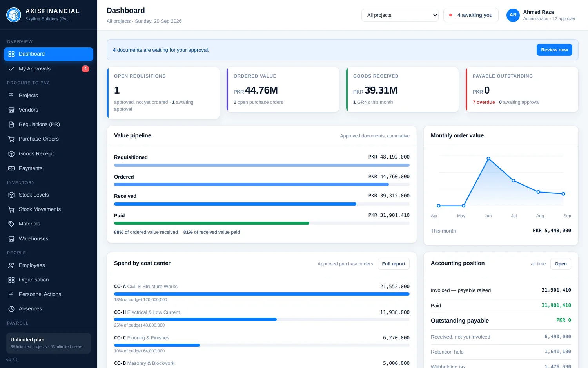Screen dimensions: 588x368
Task: Click Open in Accounting position
Action: [x=561, y=264]
